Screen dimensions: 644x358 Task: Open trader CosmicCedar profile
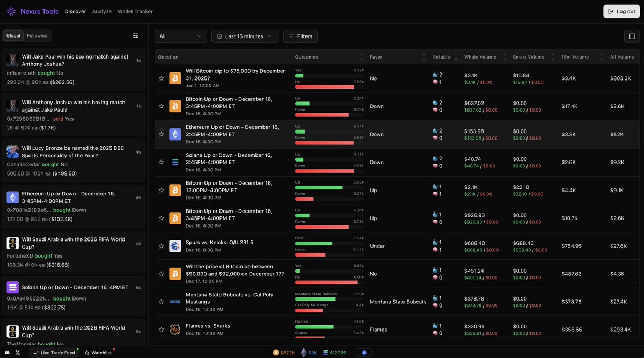coord(23,165)
